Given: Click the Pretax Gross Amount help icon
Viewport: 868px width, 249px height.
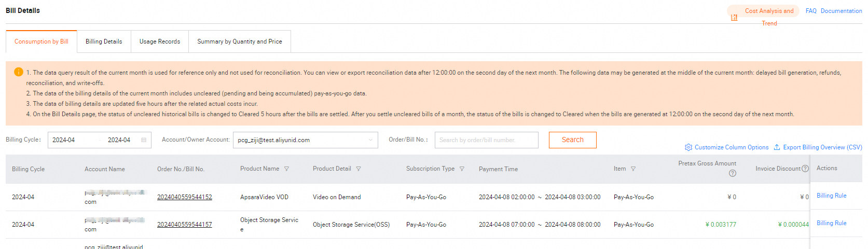Looking at the screenshot, I should [733, 173].
